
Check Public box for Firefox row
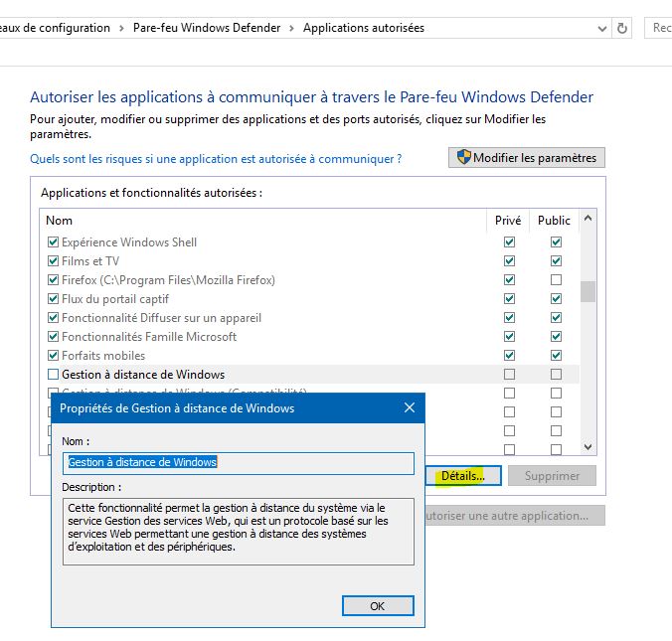[x=556, y=280]
